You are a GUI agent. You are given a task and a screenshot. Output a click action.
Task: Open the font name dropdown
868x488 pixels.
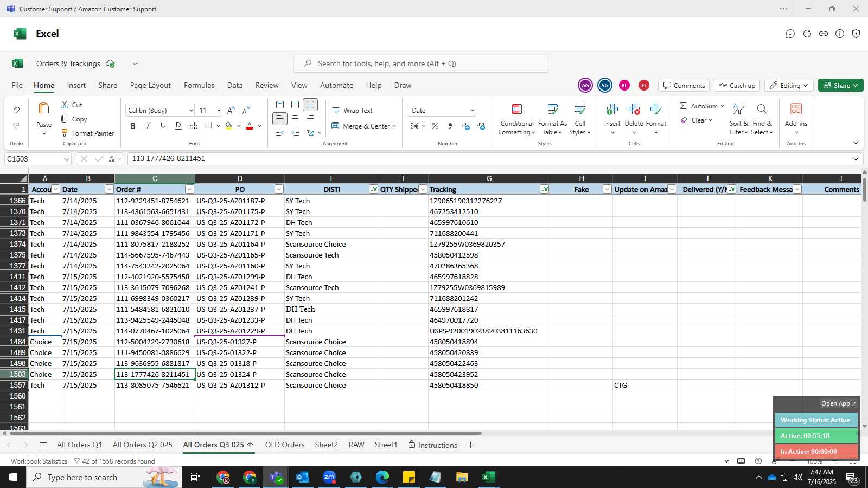click(191, 110)
